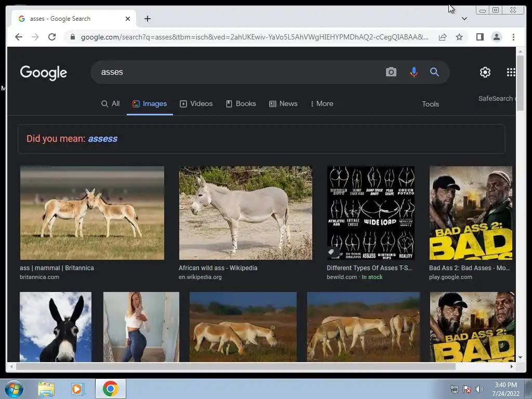
Task: Open Windows Explorer from taskbar
Action: coord(46,389)
